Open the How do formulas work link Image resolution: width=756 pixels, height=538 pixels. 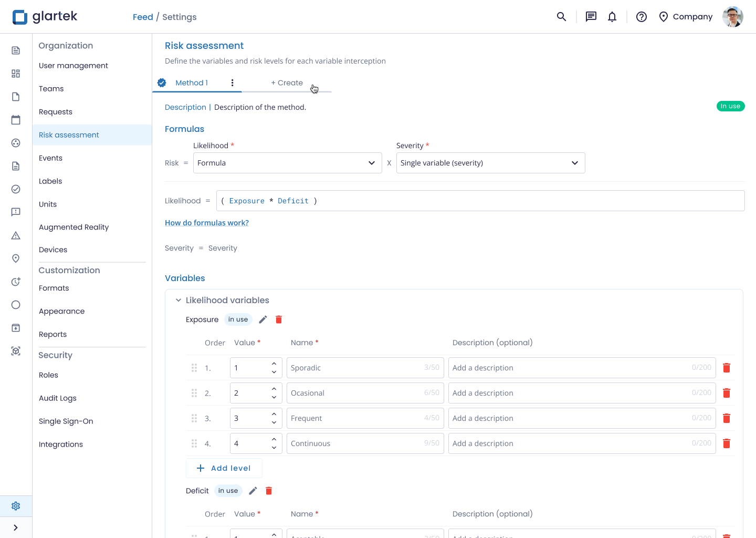point(207,223)
